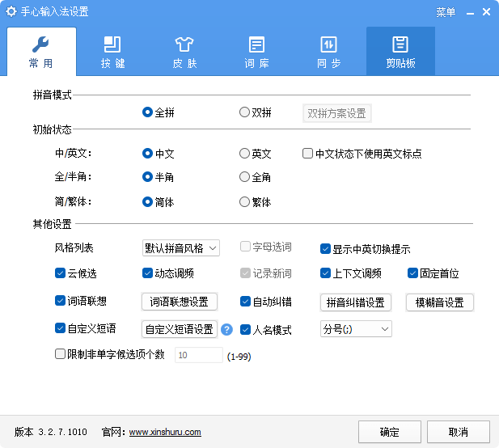This screenshot has height=448, width=499.
Task: Toggle the 词语联想 checkbox
Action: point(60,300)
